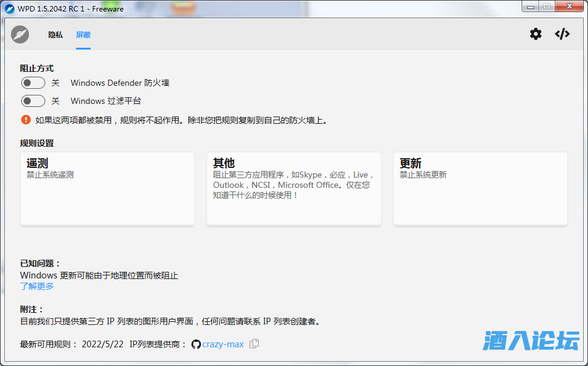Click the text Windows 更新可能由于地理位置而被阻止

99,275
